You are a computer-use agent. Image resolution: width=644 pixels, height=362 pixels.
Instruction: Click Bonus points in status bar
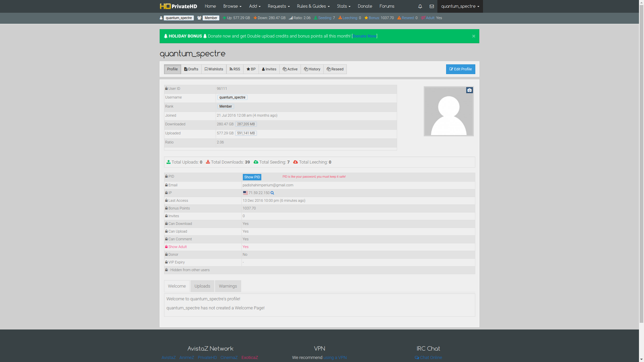pyautogui.click(x=379, y=18)
